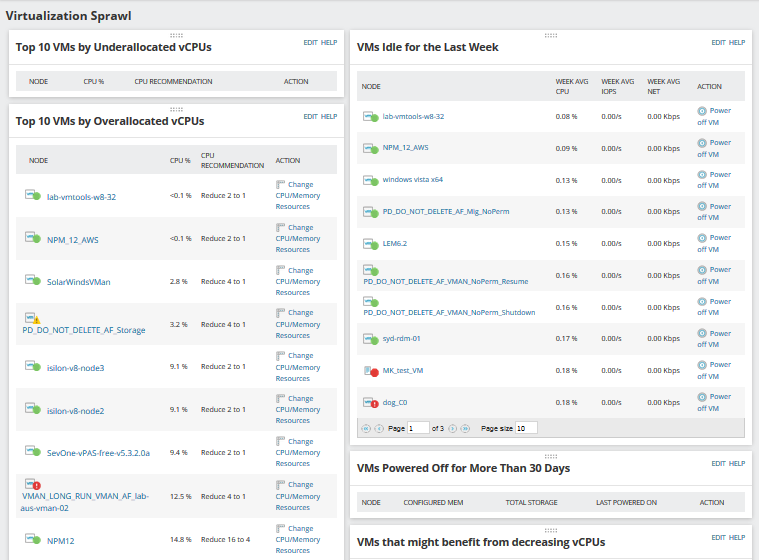Click Change CPU/Memory Resources for SevOne-vPAS-free-v5.3.2.0a

[x=300, y=452]
